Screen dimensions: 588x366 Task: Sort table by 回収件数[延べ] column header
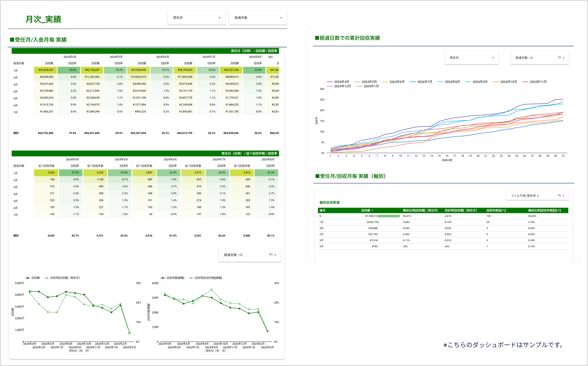tap(496, 211)
